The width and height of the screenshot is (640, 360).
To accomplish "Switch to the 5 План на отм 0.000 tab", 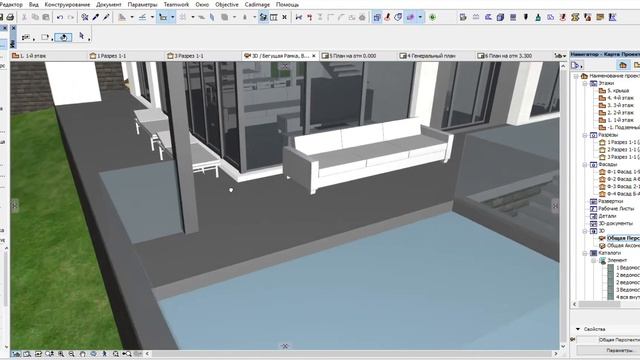I will pyautogui.click(x=358, y=56).
